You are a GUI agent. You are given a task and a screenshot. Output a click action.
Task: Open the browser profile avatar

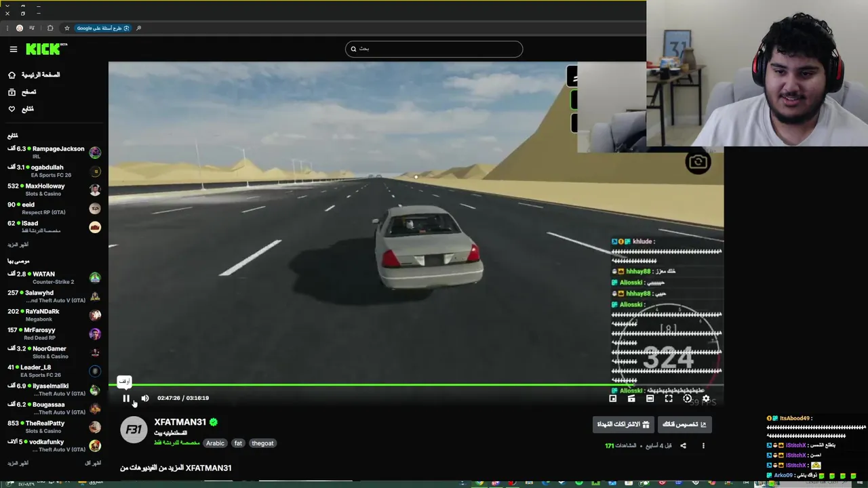coord(20,28)
